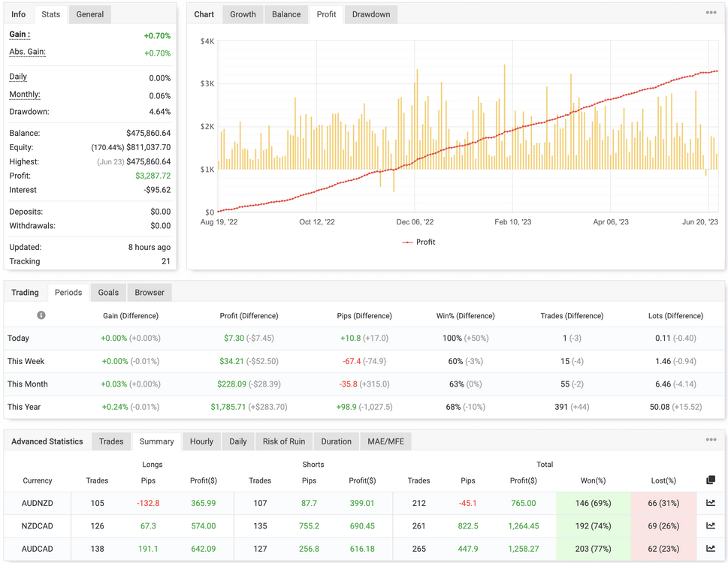Click the This Year row label
Screen dimensions: 728x563
24,407
